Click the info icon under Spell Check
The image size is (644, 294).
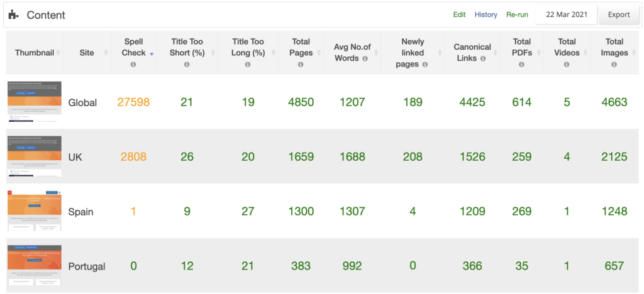coord(133,64)
